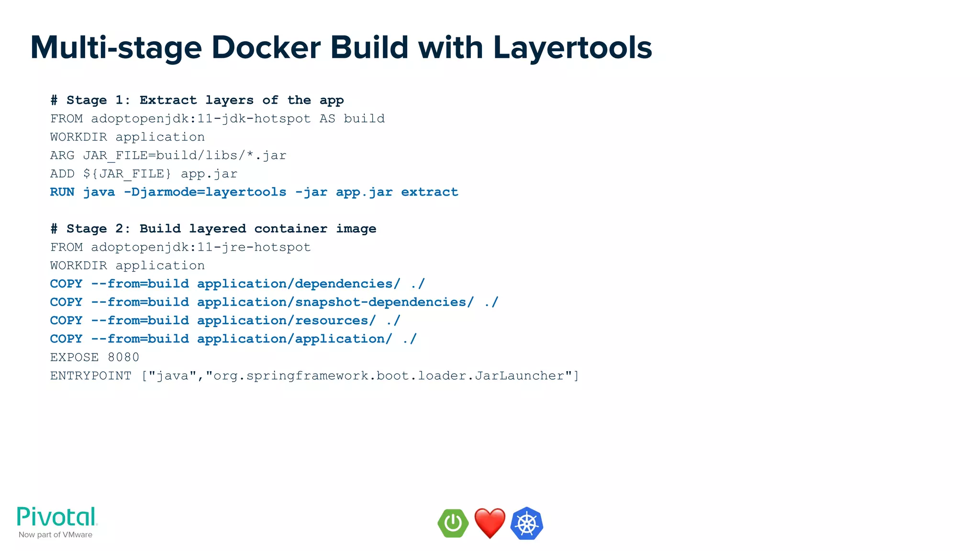Image resolution: width=980 pixels, height=551 pixels.
Task: Click the 'Now part of VMware' tagline
Action: (x=56, y=535)
